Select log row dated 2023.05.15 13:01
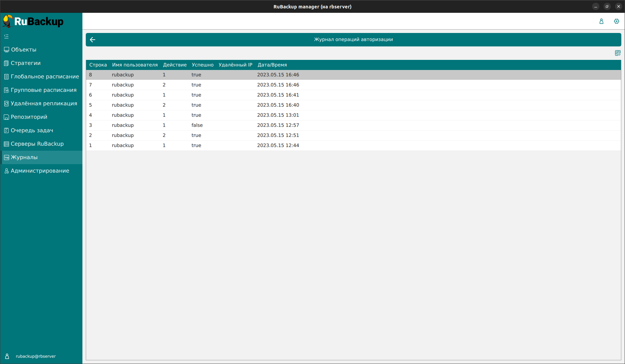Screen dimensions: 625x364 [278, 115]
